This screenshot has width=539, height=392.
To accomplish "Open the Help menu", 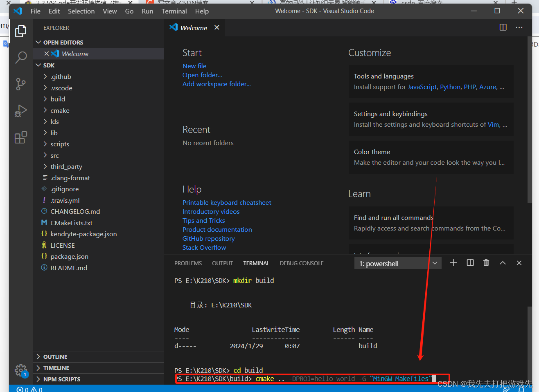I will click(202, 11).
